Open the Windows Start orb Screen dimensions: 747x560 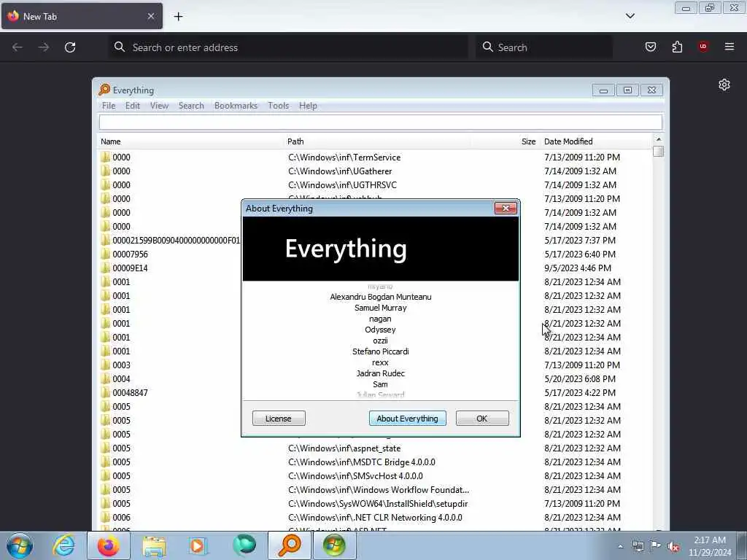coord(20,545)
